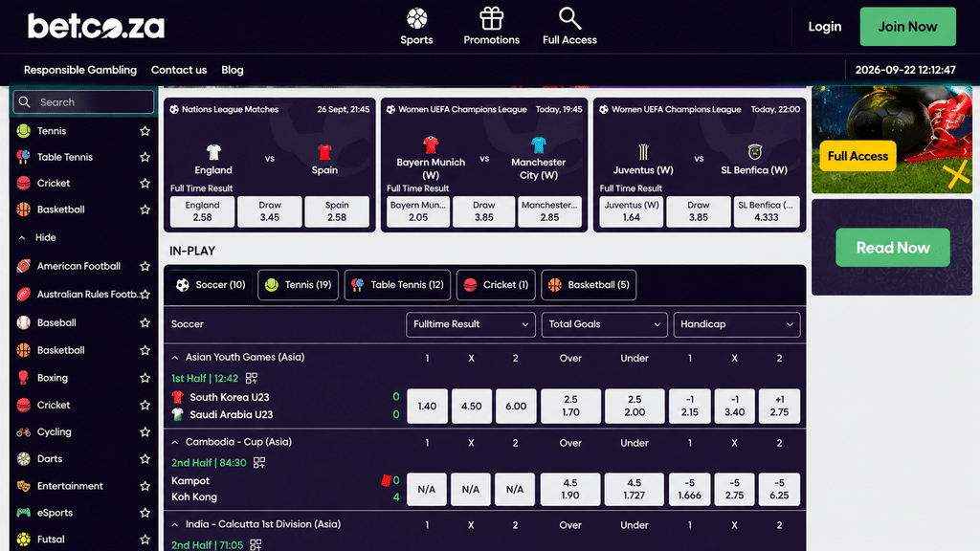Toggle favorite star for Baseball
Screen dimensions: 980x551
coord(145,323)
